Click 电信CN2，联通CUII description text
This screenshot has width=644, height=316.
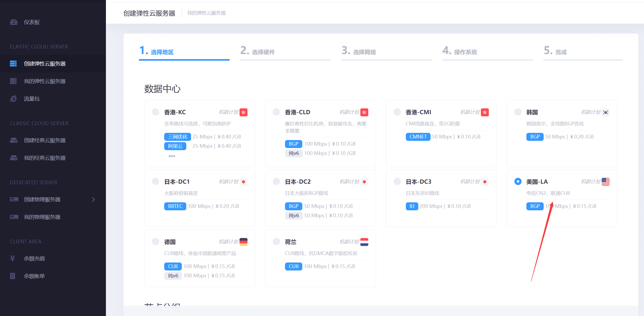tap(548, 193)
